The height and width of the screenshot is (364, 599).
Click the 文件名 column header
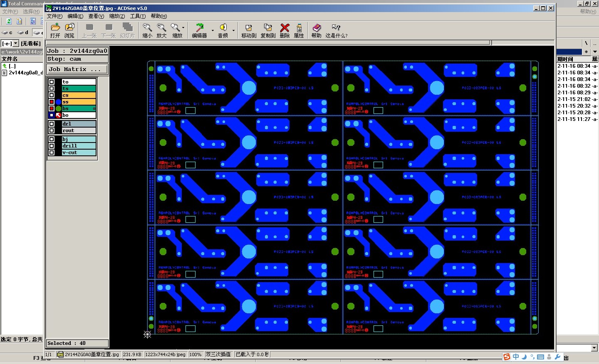click(22, 59)
